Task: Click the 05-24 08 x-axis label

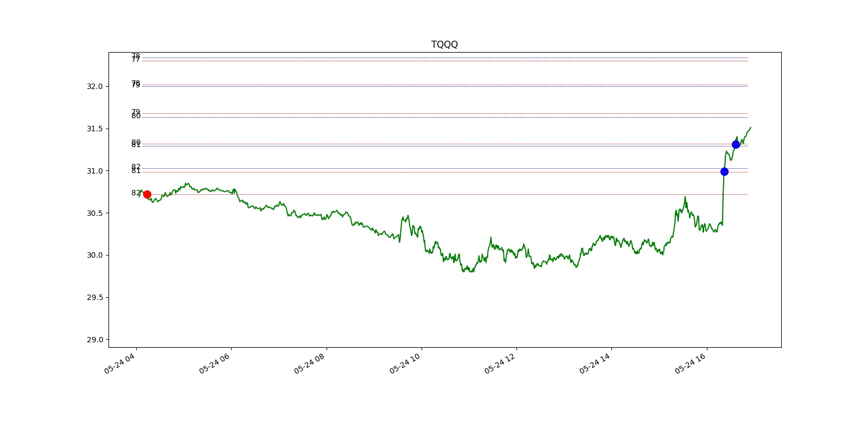Action: click(x=310, y=363)
